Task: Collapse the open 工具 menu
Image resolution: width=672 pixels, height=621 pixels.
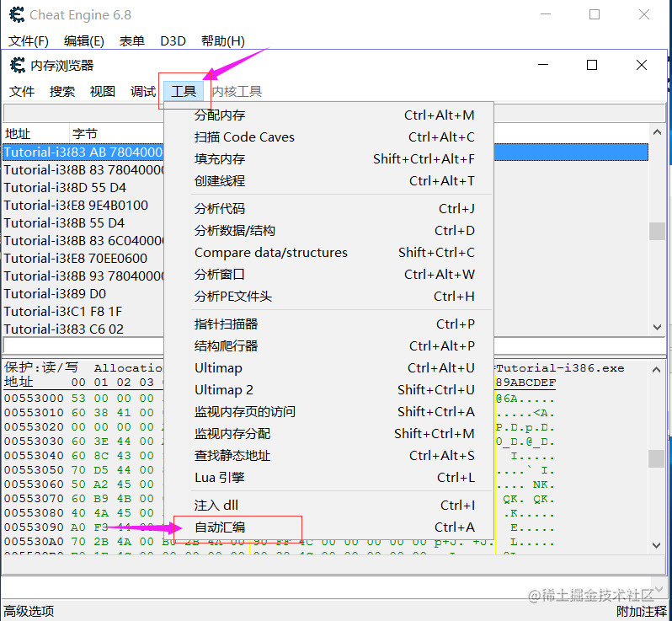Action: point(184,91)
